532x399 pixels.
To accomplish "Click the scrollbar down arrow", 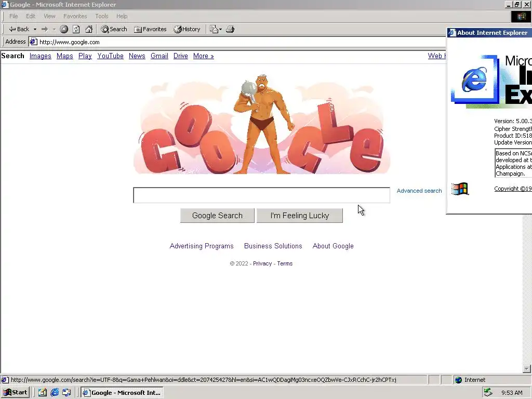I will coord(527,369).
